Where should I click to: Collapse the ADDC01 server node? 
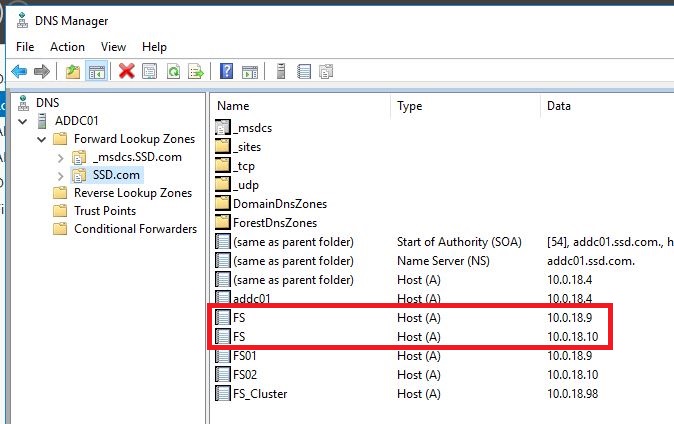click(23, 122)
